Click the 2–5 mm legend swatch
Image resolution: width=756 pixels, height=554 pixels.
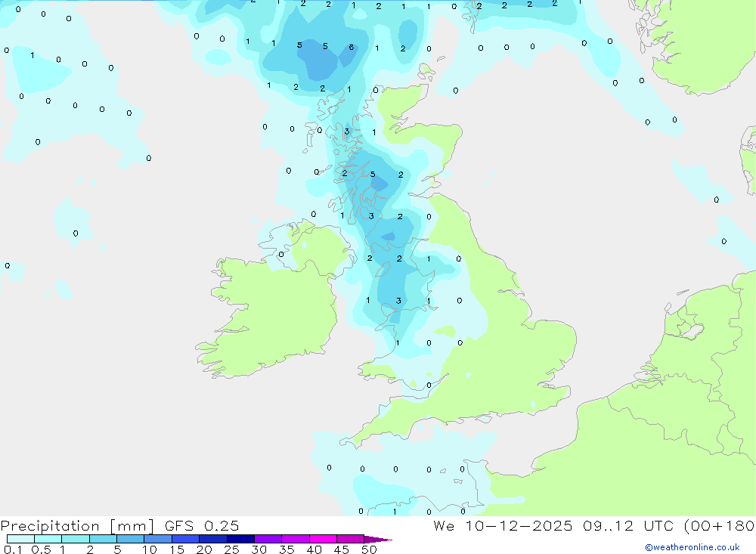pyautogui.click(x=103, y=539)
